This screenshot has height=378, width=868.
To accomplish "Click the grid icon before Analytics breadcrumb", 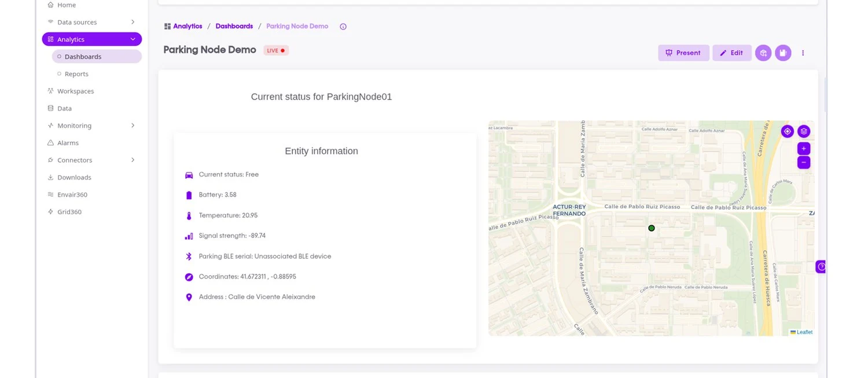I will pyautogui.click(x=167, y=27).
